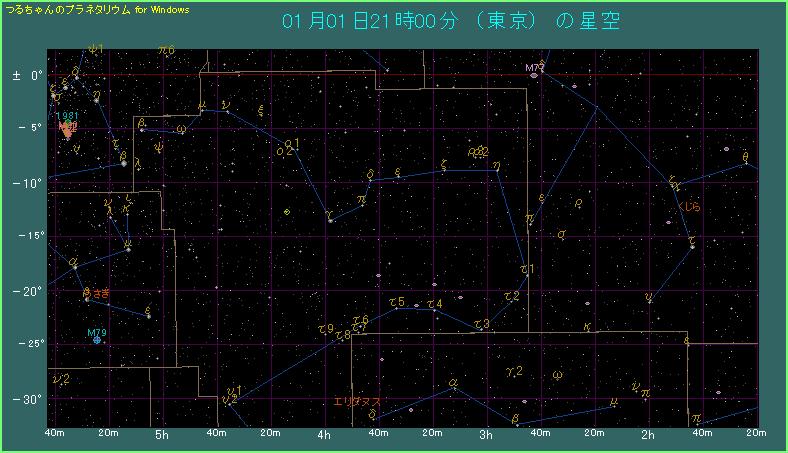Screen dimensions: 788x453
Task: Click the エリダヌス constellation name label
Action: (356, 402)
